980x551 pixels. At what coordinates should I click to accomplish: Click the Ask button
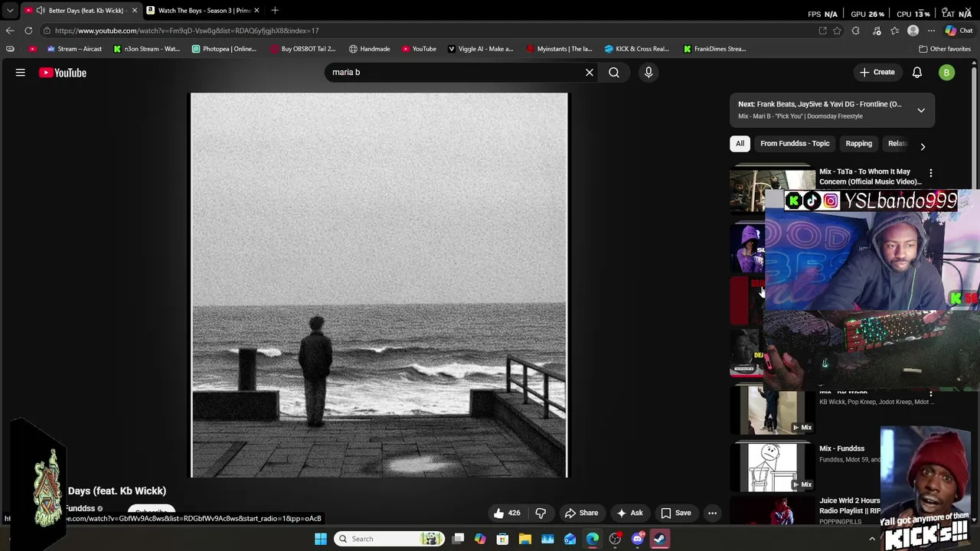629,513
